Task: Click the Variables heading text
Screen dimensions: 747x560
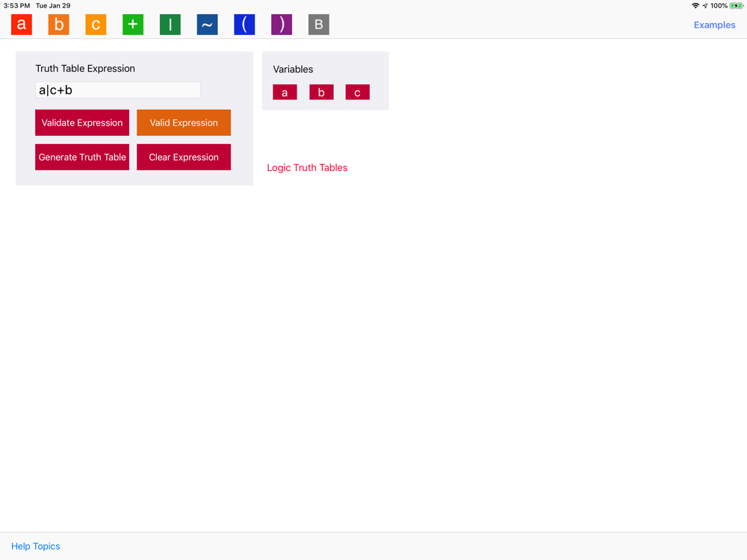Action: pyautogui.click(x=293, y=69)
